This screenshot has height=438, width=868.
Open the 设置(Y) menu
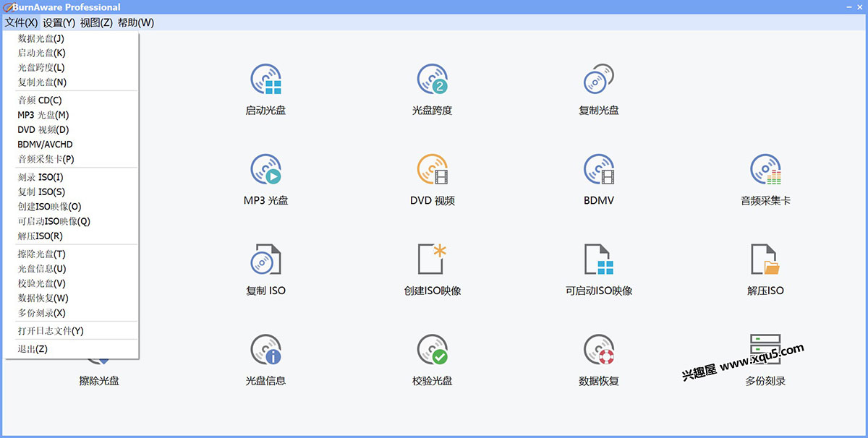pos(59,22)
